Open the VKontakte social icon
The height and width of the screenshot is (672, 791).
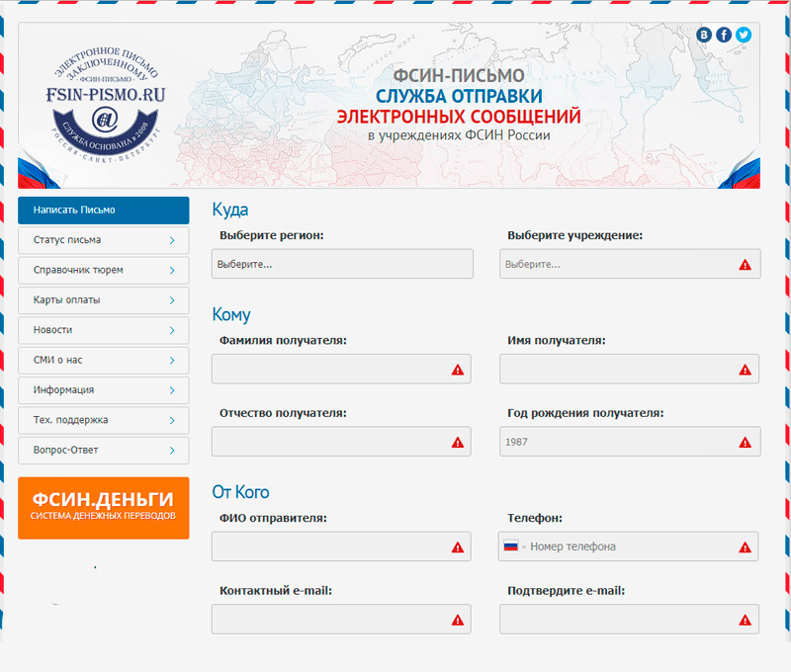pos(704,35)
